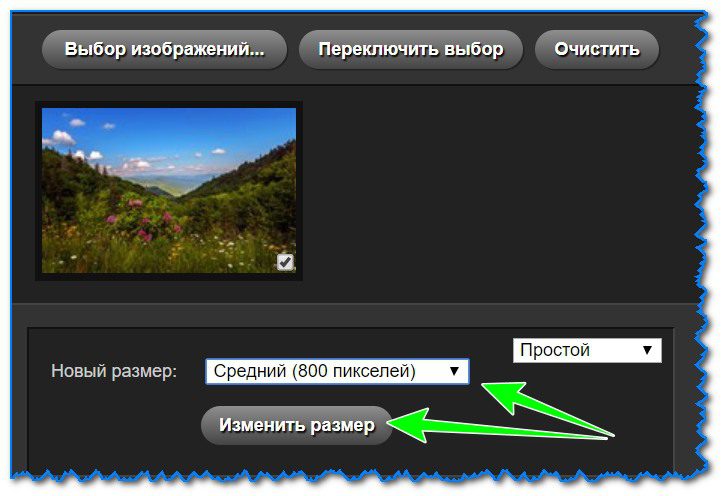This screenshot has width=725, height=496.
Task: Click the arrow of the size dropdown
Action: click(x=454, y=372)
